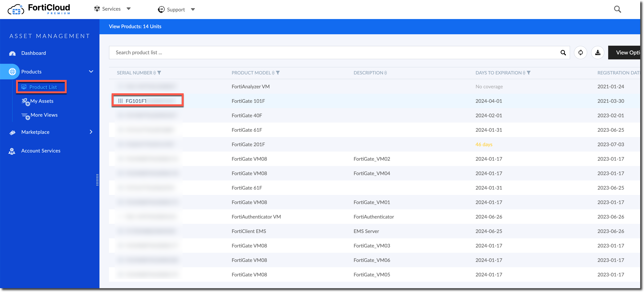Toggle sort on Product Model column
Screen dimensions: 644x292
pos(273,73)
